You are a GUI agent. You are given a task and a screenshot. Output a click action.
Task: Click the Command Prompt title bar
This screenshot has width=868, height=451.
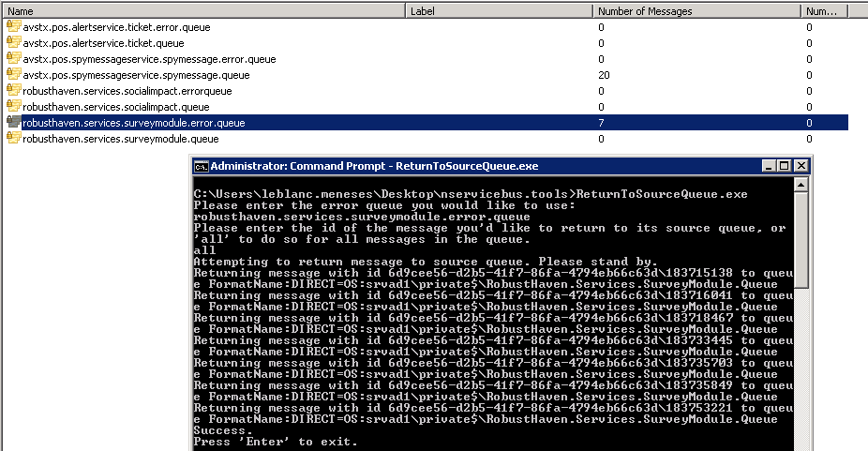coord(469,166)
